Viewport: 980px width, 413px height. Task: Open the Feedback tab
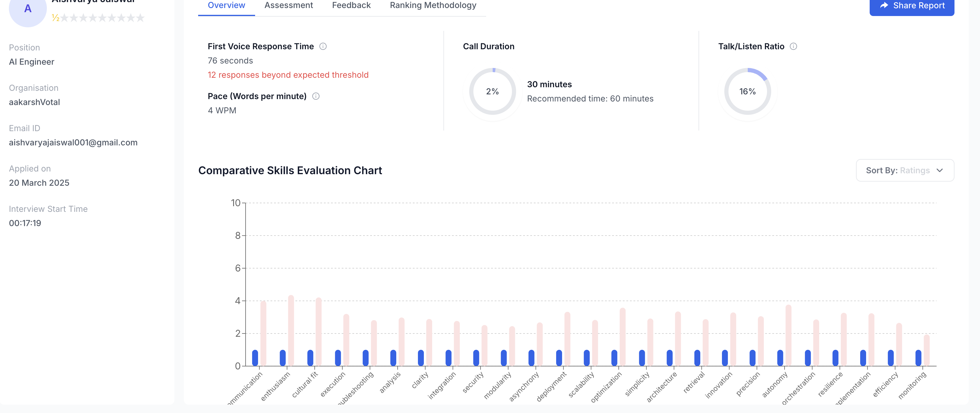pos(351,5)
